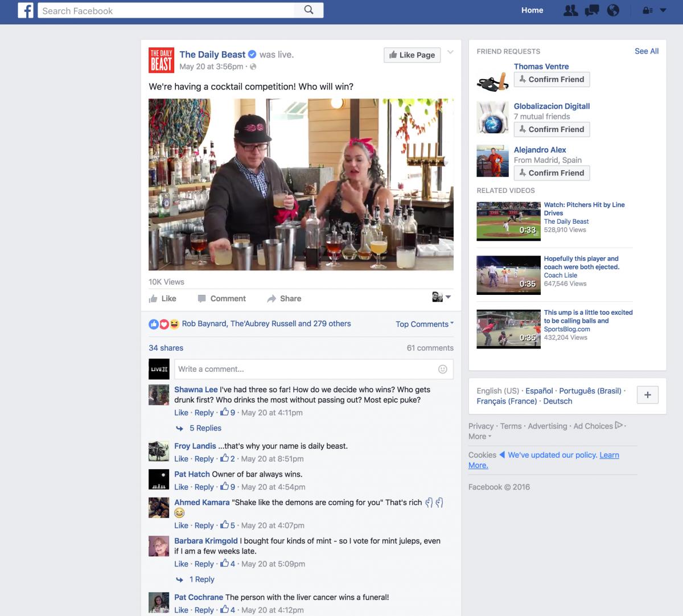Like Pat Hatch's comment

point(181,487)
